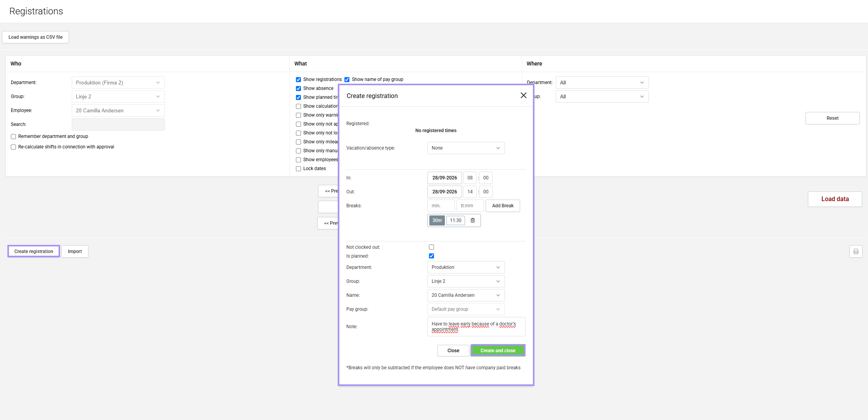Toggle Show name of pay group checkbox
The width and height of the screenshot is (868, 420).
click(x=347, y=79)
